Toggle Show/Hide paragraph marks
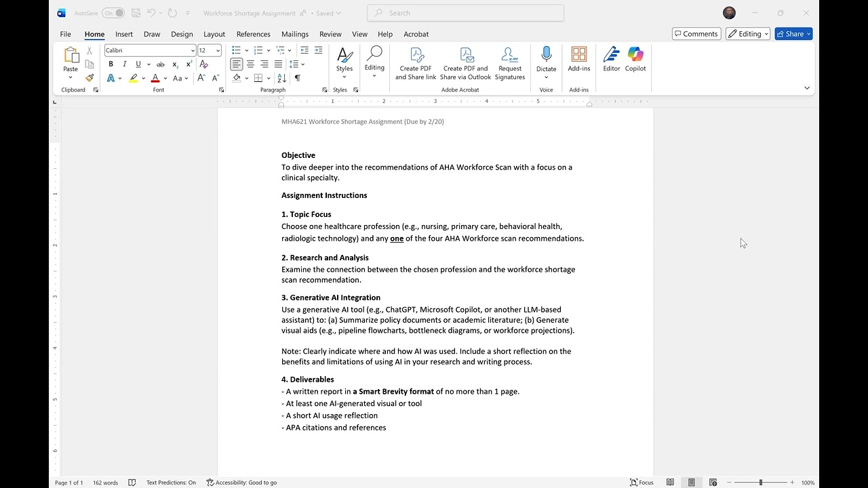This screenshot has width=868, height=488. point(297,78)
